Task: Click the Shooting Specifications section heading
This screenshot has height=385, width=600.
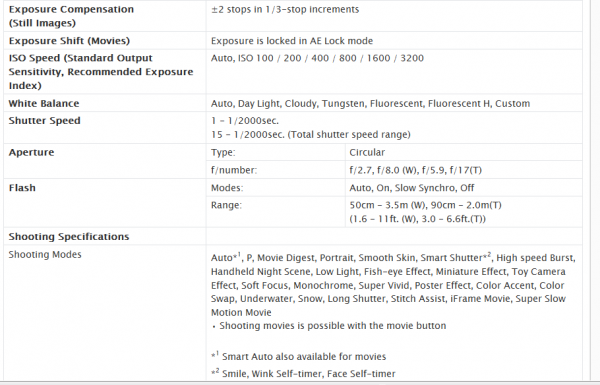Action: (69, 237)
